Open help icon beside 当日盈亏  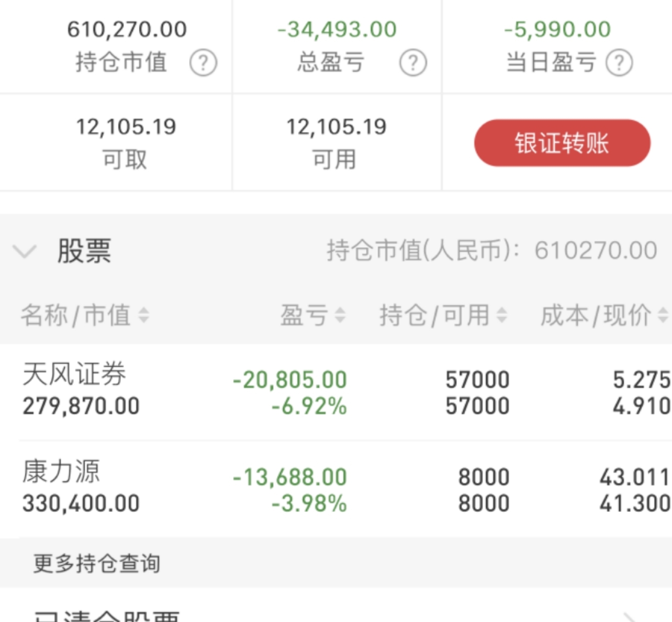(x=619, y=63)
